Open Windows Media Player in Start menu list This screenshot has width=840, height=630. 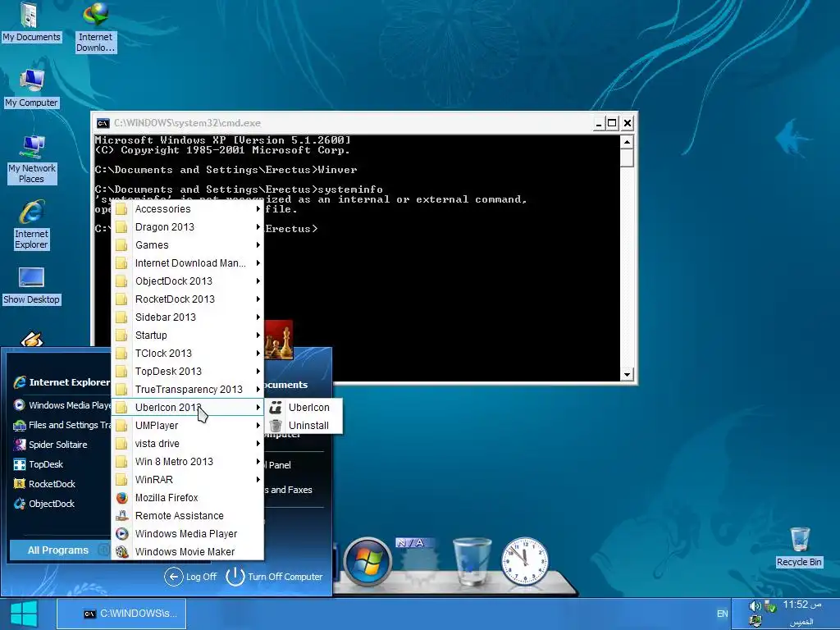tap(61, 405)
